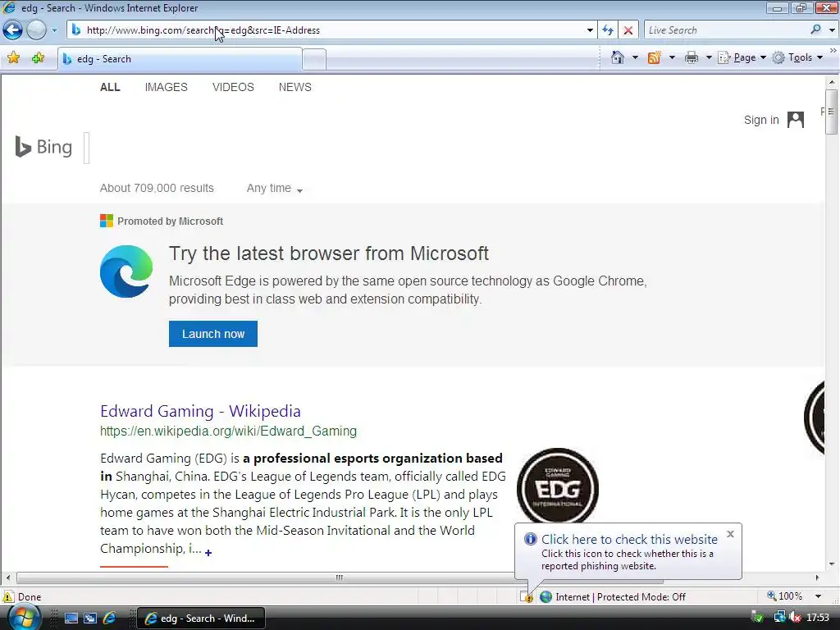Expand the Home button dropdown arrow
Screen dimensions: 840x630
coord(636,57)
